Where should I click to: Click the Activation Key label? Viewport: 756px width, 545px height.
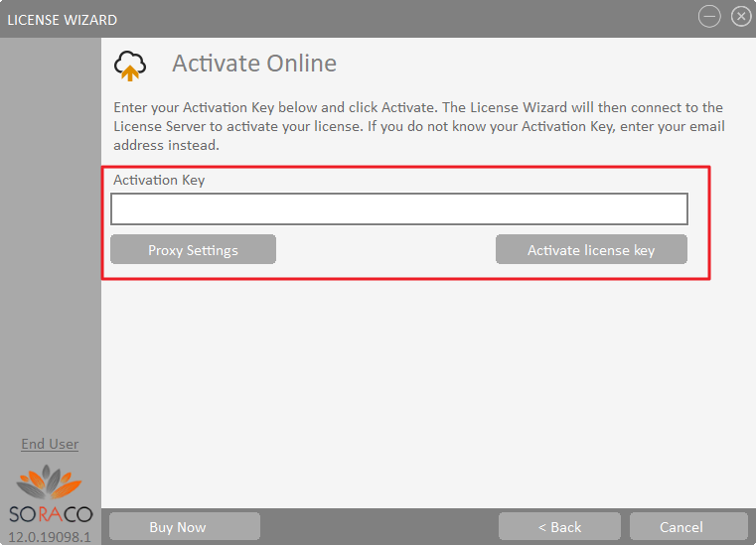coord(159,181)
